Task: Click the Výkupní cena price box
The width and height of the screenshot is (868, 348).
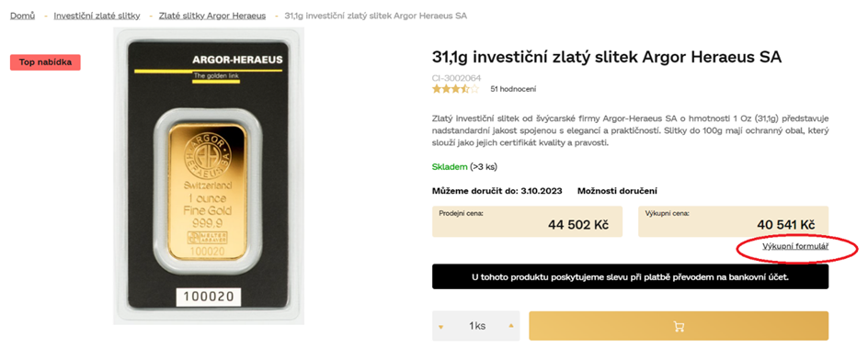Action: (x=734, y=222)
